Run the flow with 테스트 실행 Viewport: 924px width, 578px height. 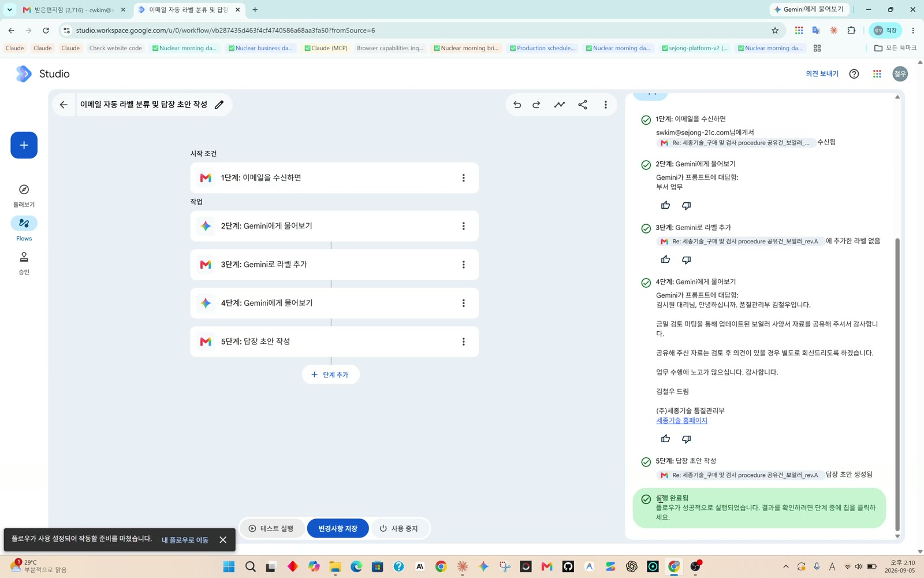coord(271,528)
